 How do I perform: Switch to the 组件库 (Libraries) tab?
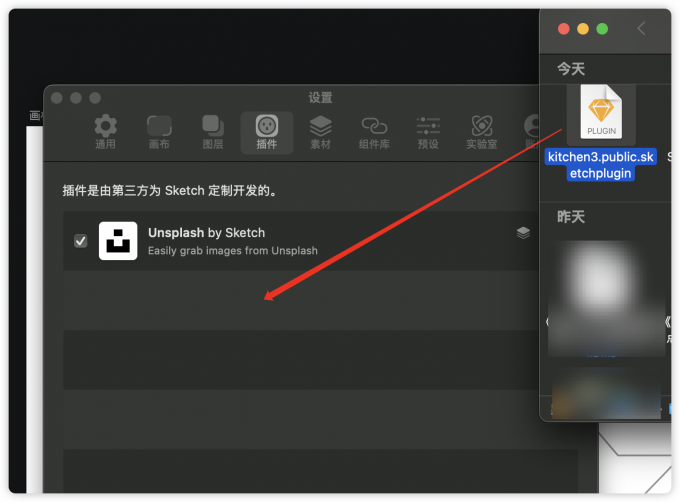[374, 132]
